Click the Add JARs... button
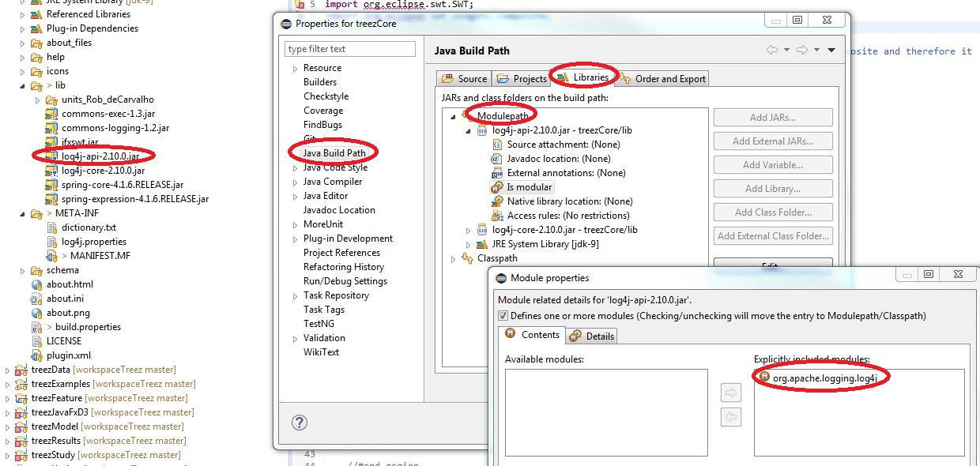 (773, 118)
